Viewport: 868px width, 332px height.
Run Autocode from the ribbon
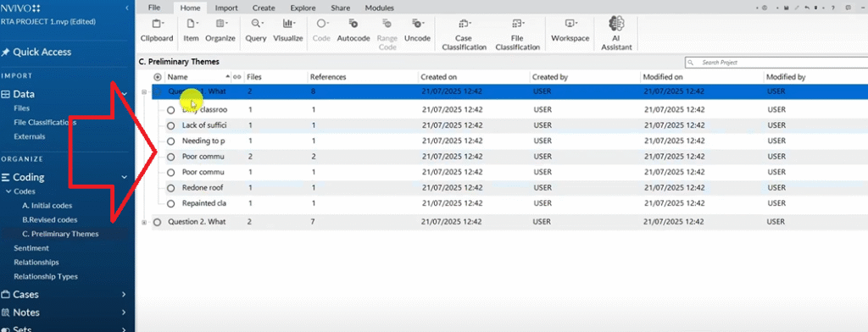[x=353, y=30]
